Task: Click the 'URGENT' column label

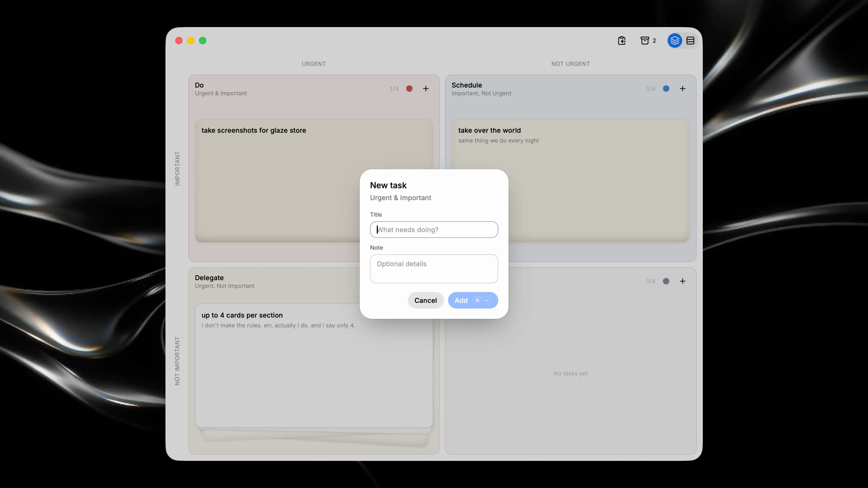Action: (x=313, y=64)
